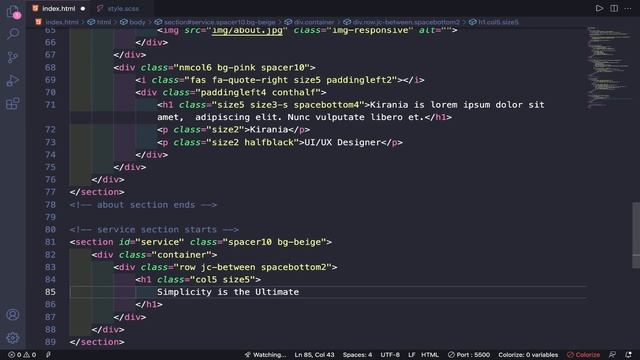Click the 'col5 size5' class value

[x=222, y=280]
